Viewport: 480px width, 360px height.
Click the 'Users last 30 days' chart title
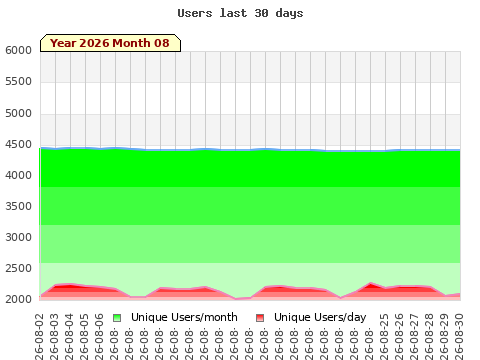tap(240, 13)
